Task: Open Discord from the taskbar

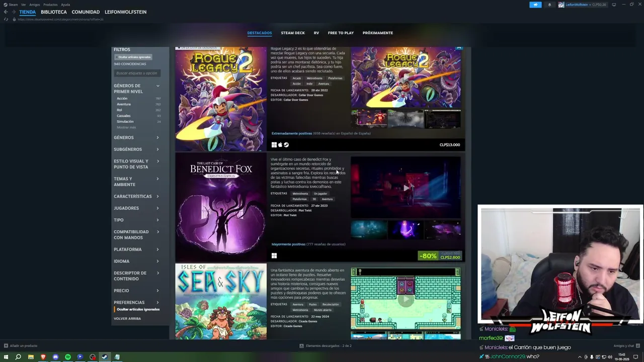Action: [55, 357]
